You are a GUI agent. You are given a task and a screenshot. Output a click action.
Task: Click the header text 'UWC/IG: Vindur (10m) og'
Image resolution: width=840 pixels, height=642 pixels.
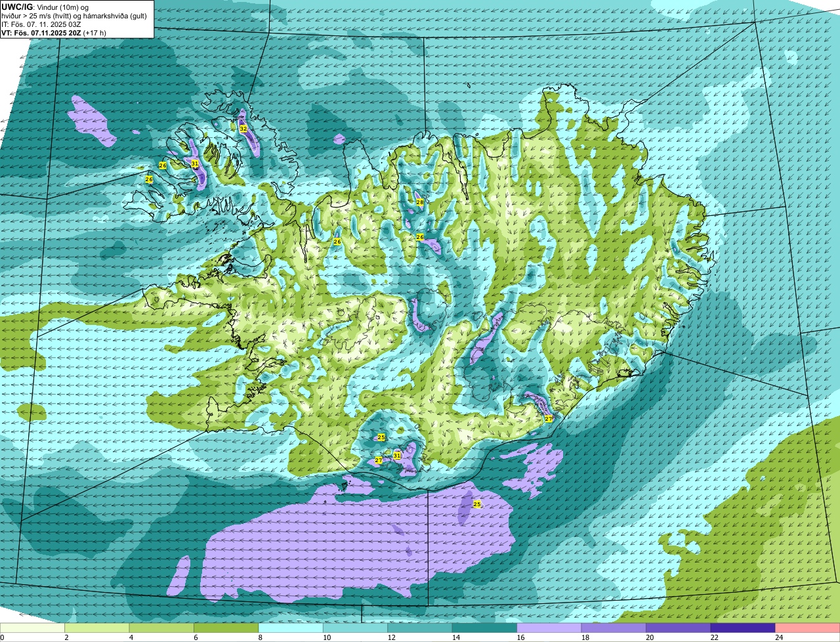[x=45, y=6]
